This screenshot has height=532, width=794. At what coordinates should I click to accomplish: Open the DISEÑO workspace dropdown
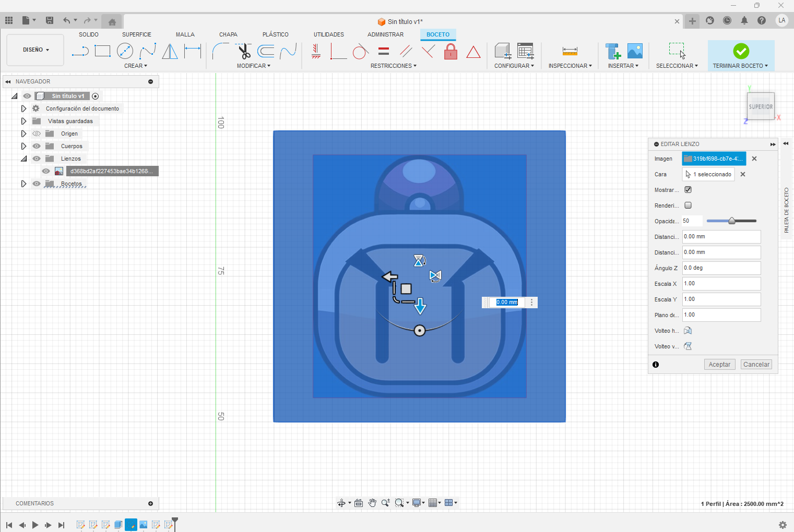point(35,50)
